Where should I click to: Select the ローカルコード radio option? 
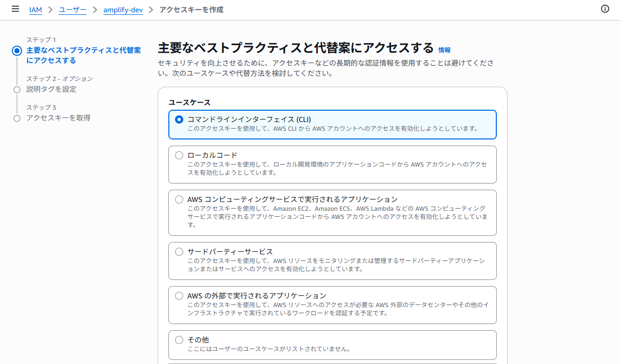tap(179, 155)
